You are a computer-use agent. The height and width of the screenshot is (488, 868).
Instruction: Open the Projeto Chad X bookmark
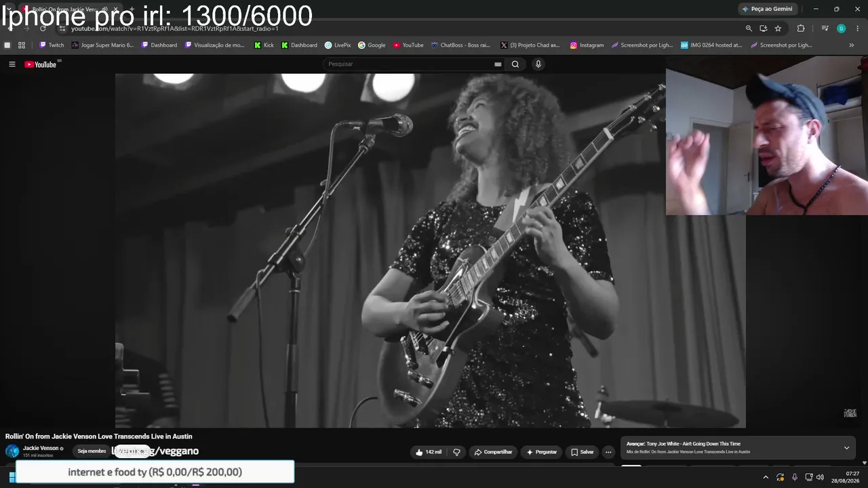531,45
